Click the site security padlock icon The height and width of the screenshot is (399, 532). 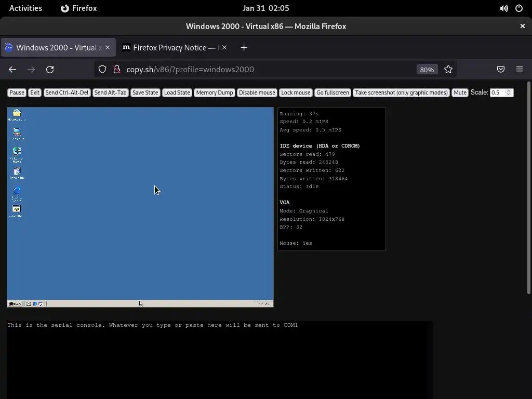pyautogui.click(x=117, y=69)
